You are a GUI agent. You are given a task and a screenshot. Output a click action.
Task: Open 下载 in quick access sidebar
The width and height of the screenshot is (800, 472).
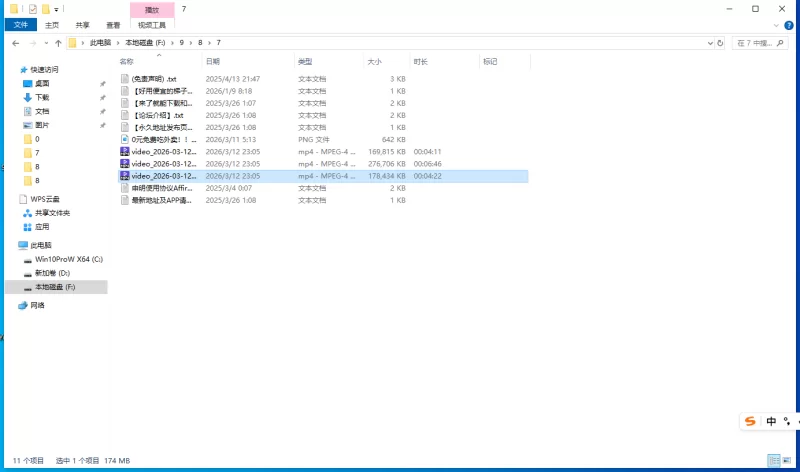point(42,97)
